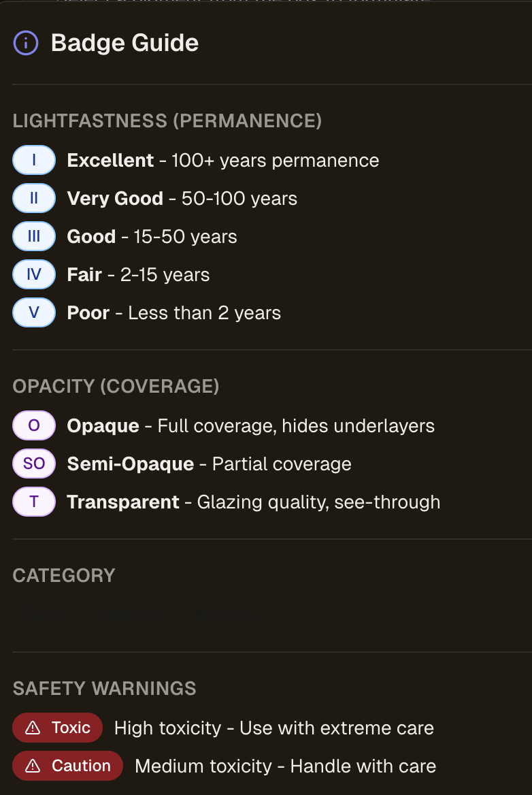Click the lightfastness II Very Good badge
The height and width of the screenshot is (795, 532).
pyautogui.click(x=34, y=199)
